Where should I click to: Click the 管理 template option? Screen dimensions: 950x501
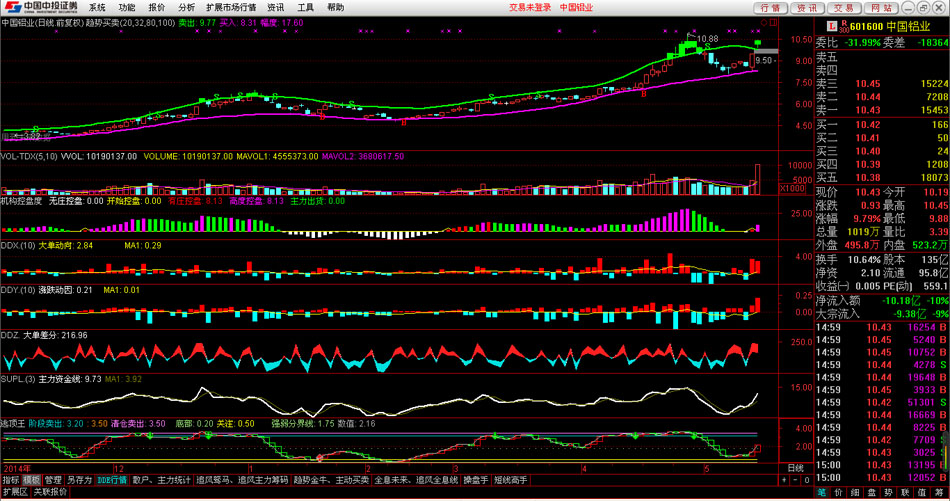click(x=53, y=480)
